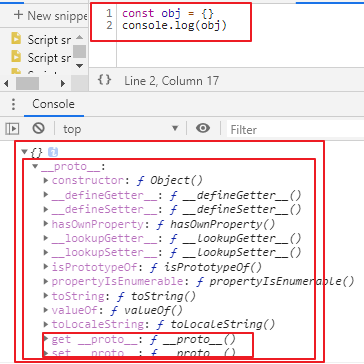Screen dimensions: 364x364
Task: Expand the isPrototypeOf entry
Action: tap(46, 267)
